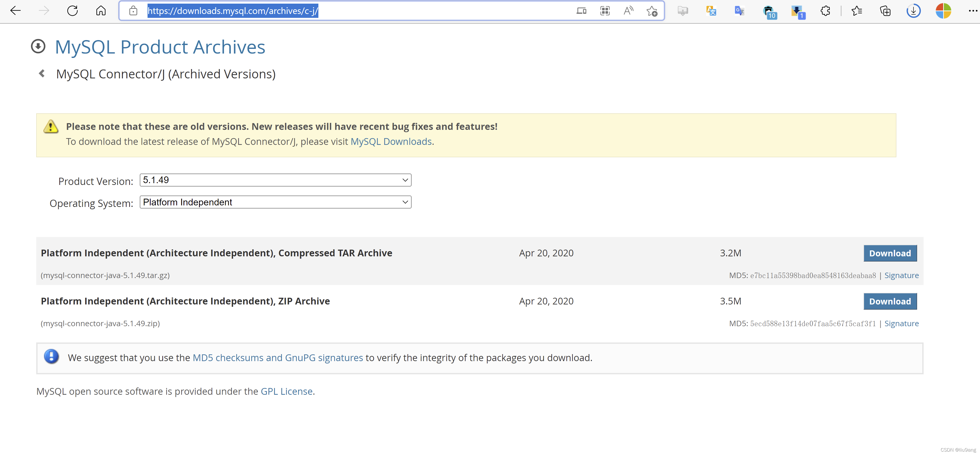
Task: Expand the Operating System dropdown
Action: (x=275, y=202)
